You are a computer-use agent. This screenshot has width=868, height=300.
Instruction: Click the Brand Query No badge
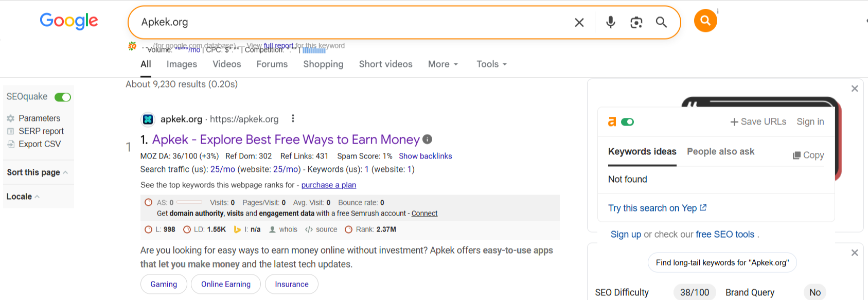(815, 292)
